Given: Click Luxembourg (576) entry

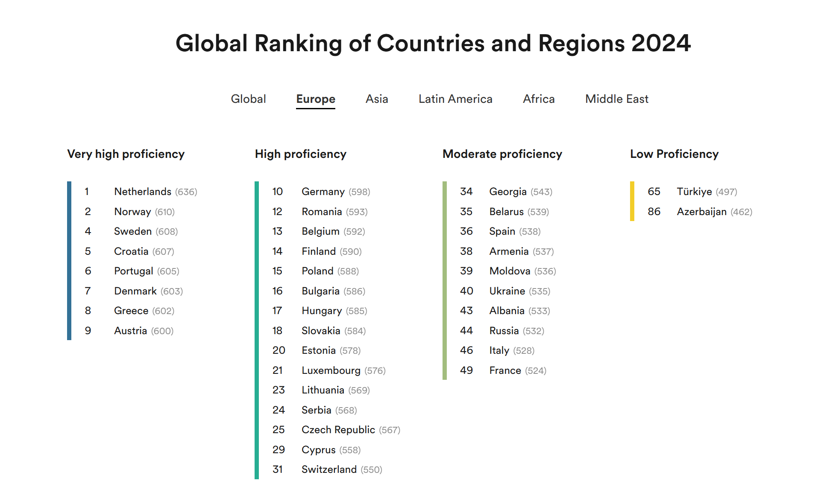Looking at the screenshot, I should pyautogui.click(x=343, y=370).
